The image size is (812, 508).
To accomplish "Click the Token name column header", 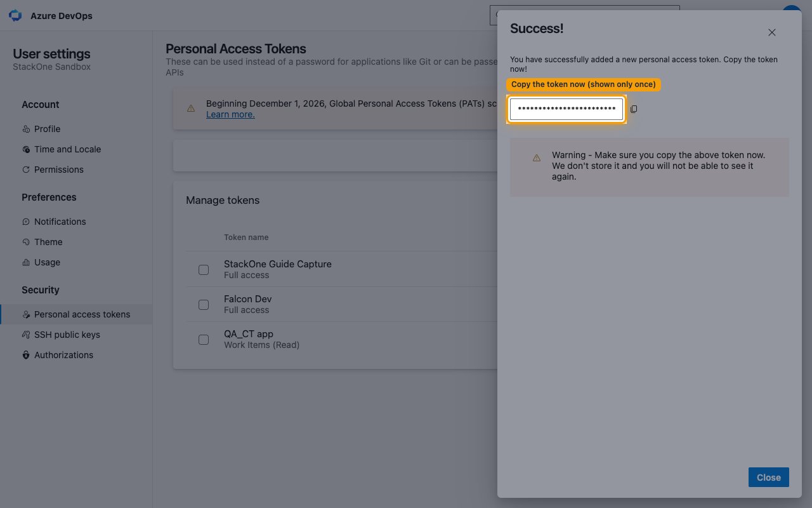I will 246,237.
